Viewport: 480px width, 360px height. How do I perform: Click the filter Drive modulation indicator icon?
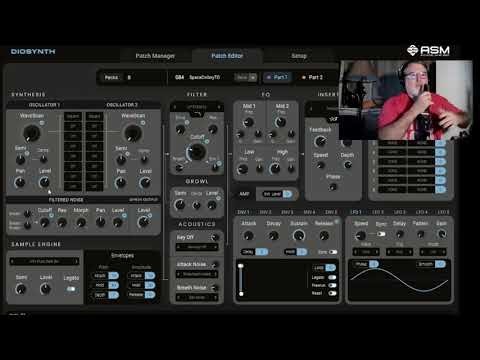[187, 122]
